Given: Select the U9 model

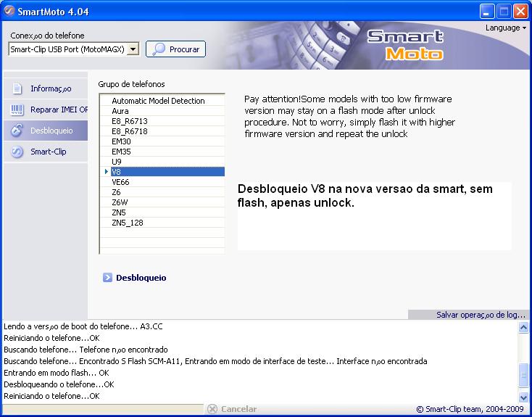Looking at the screenshot, I should click(163, 162).
